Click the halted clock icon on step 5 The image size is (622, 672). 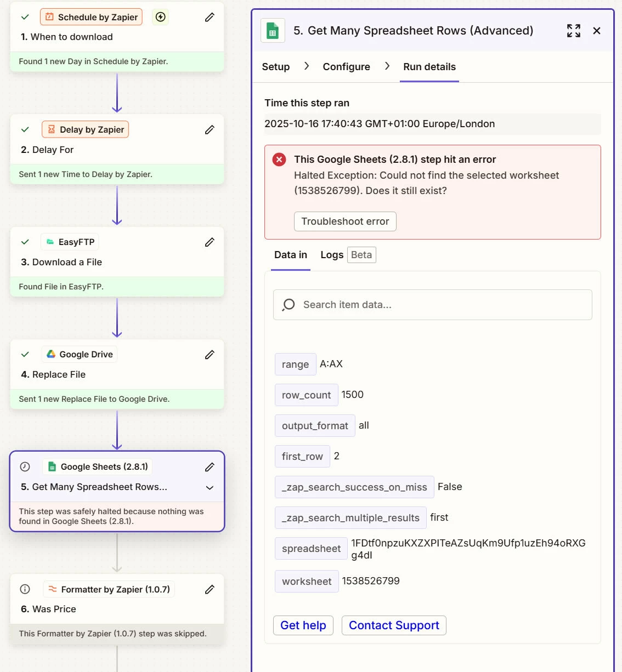25,466
